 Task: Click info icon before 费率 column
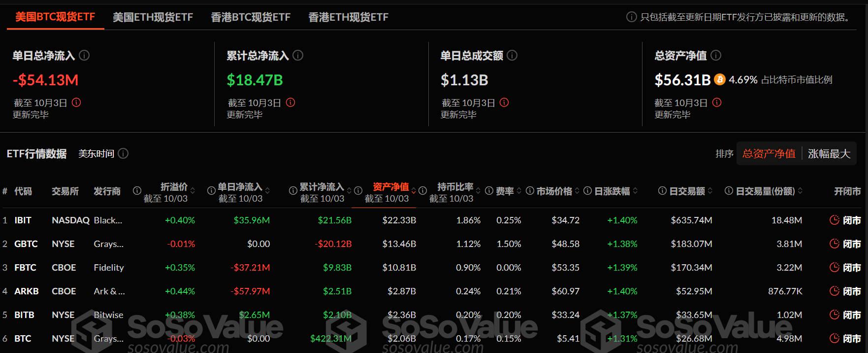click(x=489, y=190)
